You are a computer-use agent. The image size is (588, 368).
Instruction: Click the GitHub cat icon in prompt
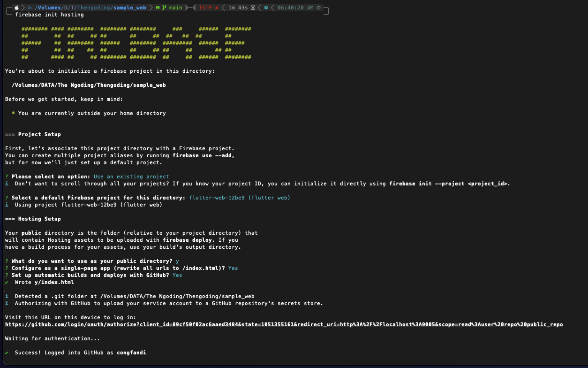click(158, 8)
